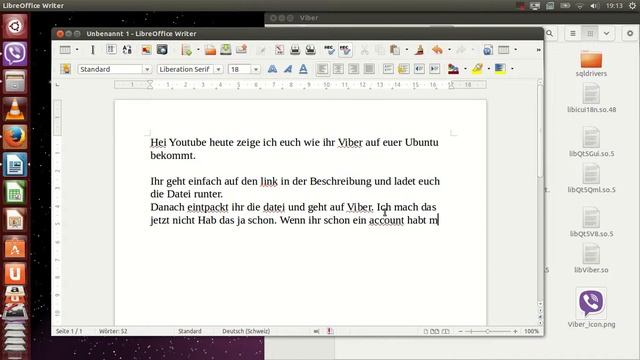Insert a table using the table icon
This screenshot has height=360, width=640.
point(65,50)
